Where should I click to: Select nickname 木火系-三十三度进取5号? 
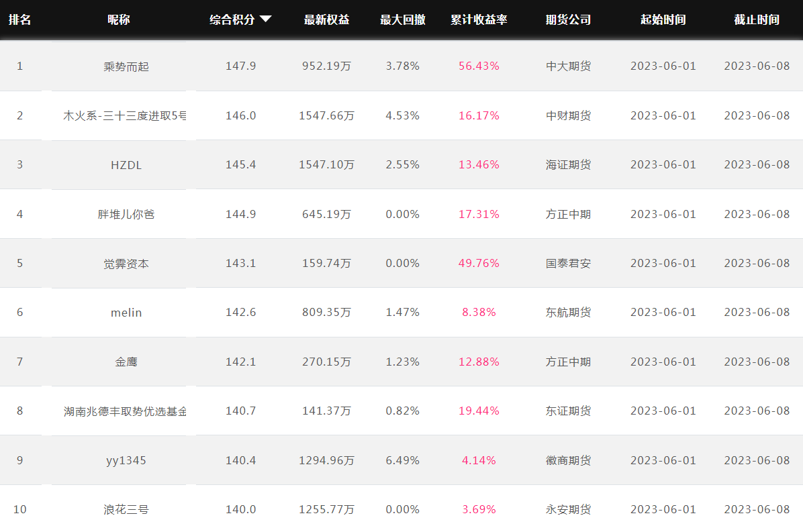click(x=124, y=115)
